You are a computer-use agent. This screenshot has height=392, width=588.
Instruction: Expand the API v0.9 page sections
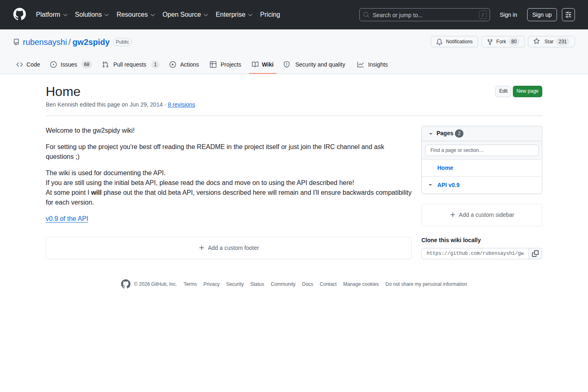(430, 185)
